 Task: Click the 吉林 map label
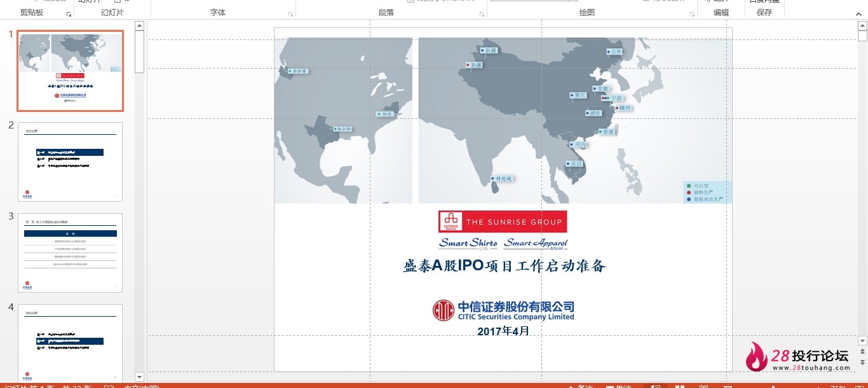(x=614, y=52)
